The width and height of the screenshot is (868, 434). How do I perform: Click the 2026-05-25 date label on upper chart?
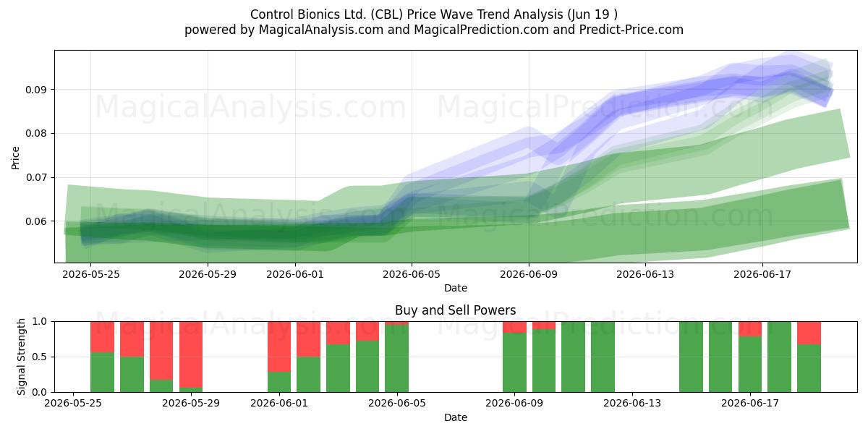coord(90,274)
